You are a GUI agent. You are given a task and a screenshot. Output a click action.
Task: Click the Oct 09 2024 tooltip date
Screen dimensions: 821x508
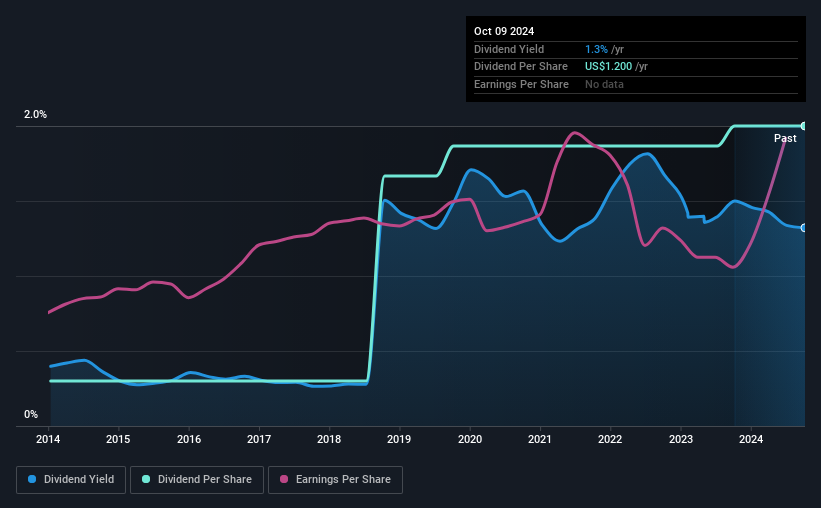tap(504, 31)
